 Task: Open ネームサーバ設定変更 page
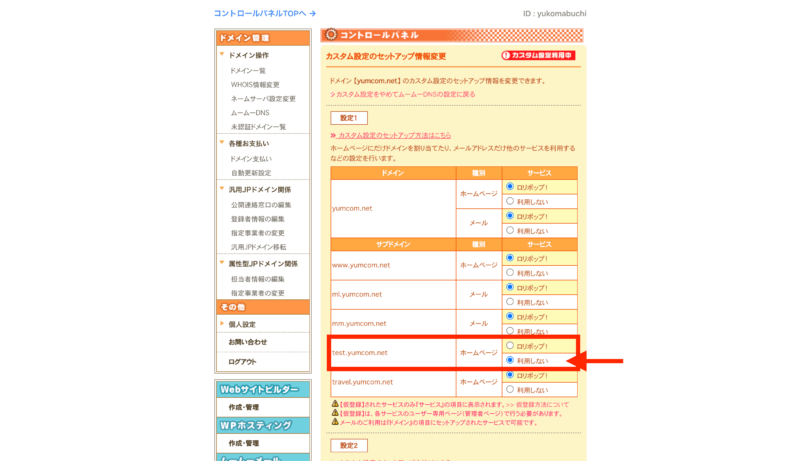point(263,98)
